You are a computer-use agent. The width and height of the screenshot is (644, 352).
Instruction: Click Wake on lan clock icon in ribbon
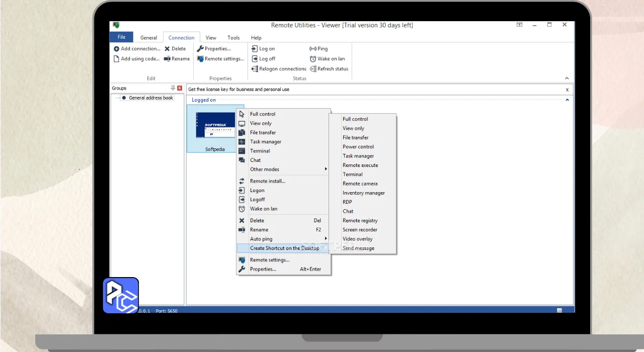312,59
